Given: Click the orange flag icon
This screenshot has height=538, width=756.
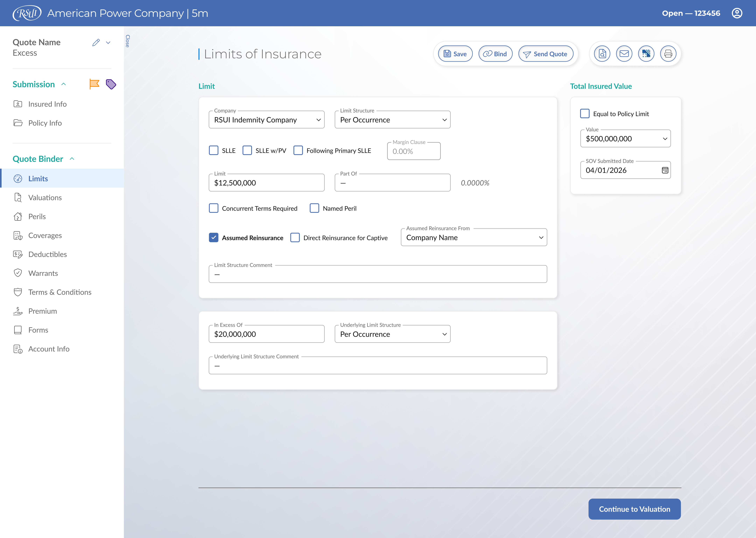Looking at the screenshot, I should tap(94, 84).
